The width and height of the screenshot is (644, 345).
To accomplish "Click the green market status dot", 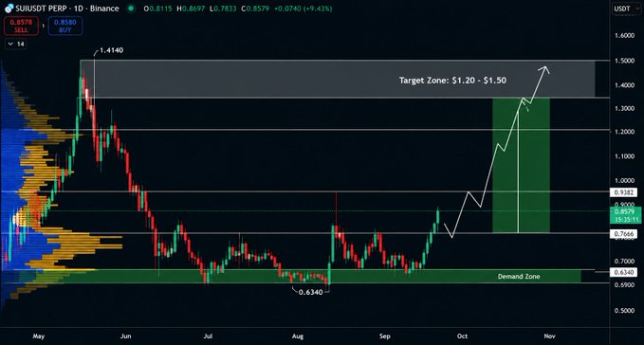I will coord(131,9).
